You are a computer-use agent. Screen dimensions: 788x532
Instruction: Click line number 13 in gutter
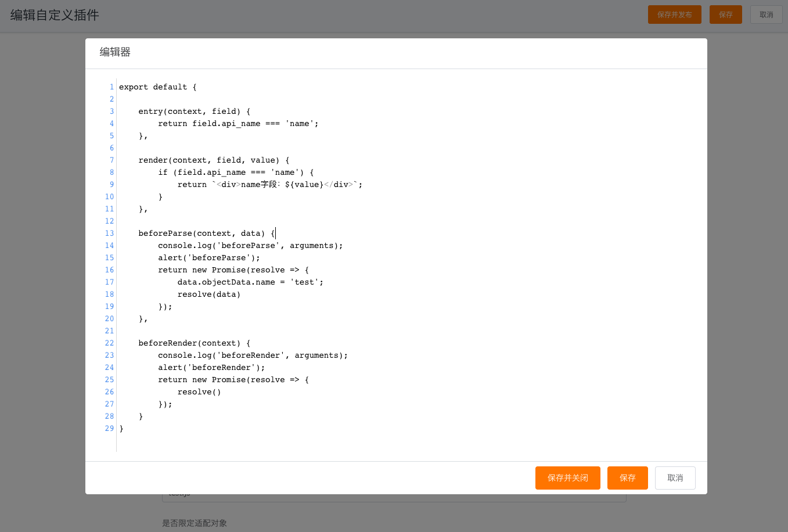109,233
